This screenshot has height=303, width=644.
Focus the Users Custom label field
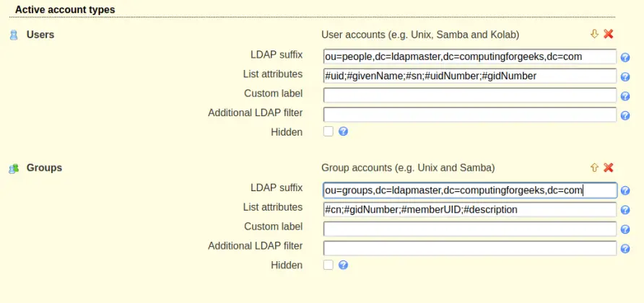[x=470, y=95]
